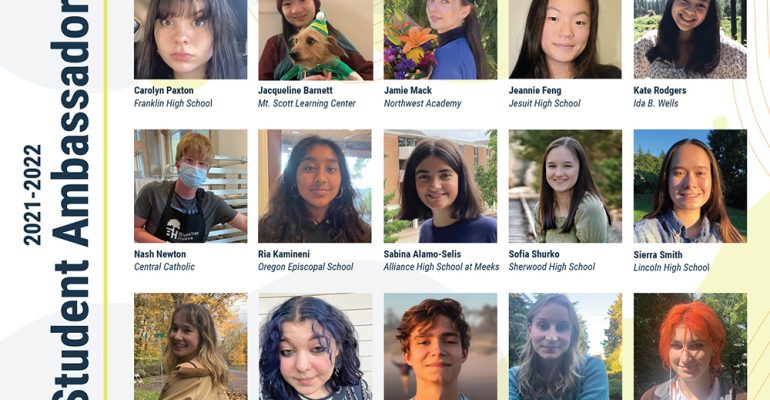The width and height of the screenshot is (770, 400).
Task: Click Jeannie Feng's portrait photo
Action: [x=565, y=39]
